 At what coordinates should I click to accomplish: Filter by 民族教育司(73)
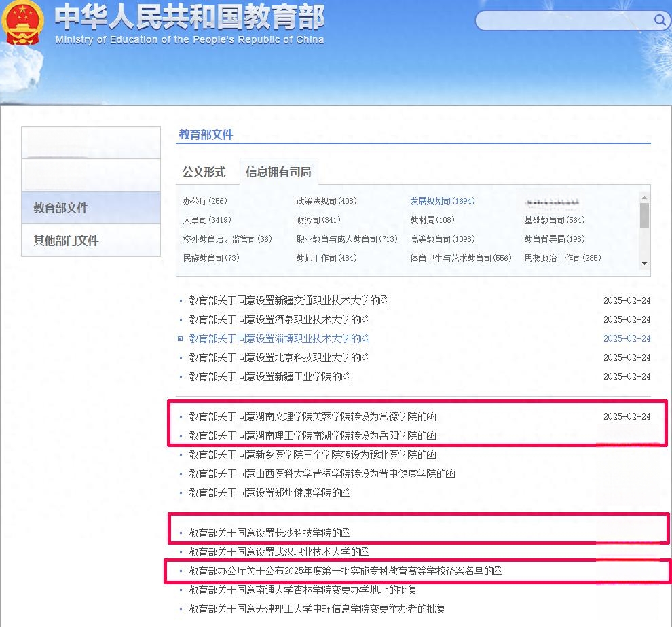coord(211,258)
